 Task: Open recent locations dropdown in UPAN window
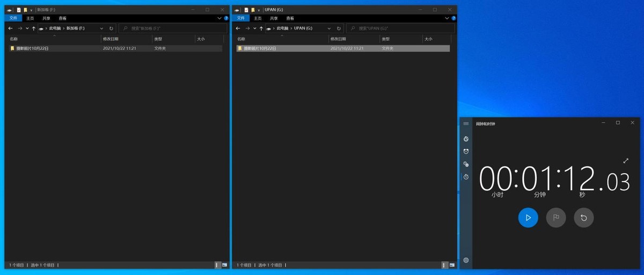coord(254,28)
